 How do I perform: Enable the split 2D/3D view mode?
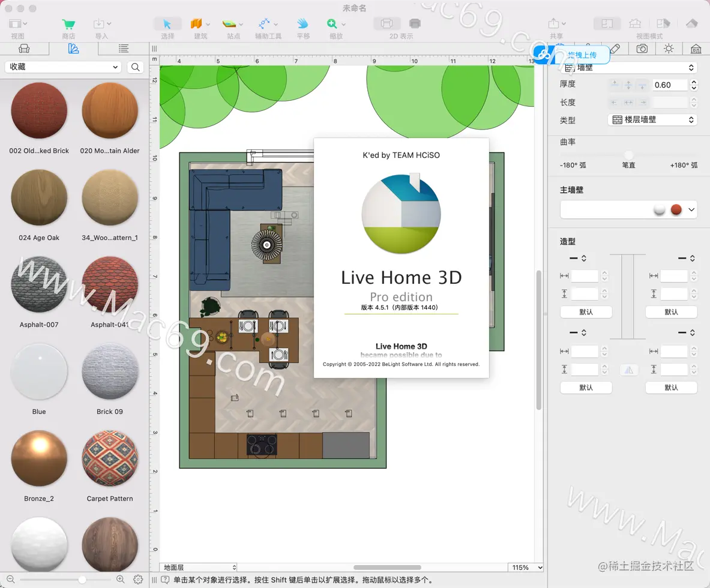click(x=663, y=23)
